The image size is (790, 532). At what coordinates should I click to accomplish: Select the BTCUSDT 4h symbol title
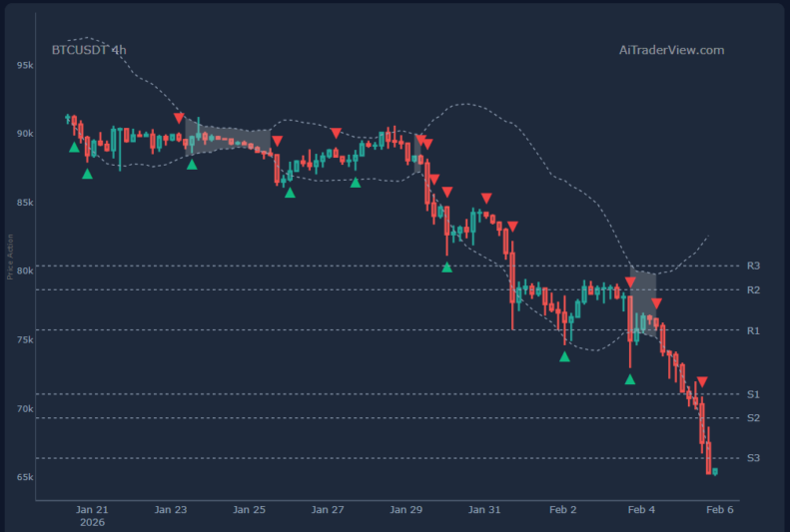point(89,50)
